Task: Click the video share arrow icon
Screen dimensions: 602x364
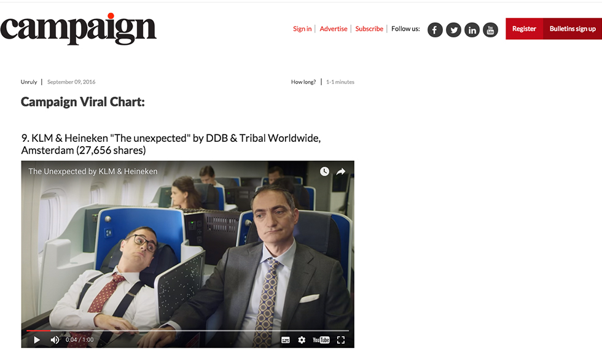Action: tap(340, 171)
